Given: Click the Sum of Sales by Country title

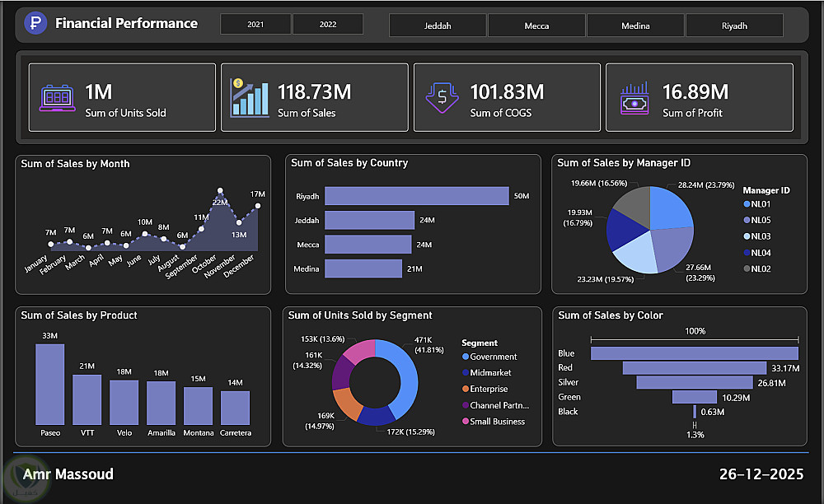Looking at the screenshot, I should [x=349, y=163].
